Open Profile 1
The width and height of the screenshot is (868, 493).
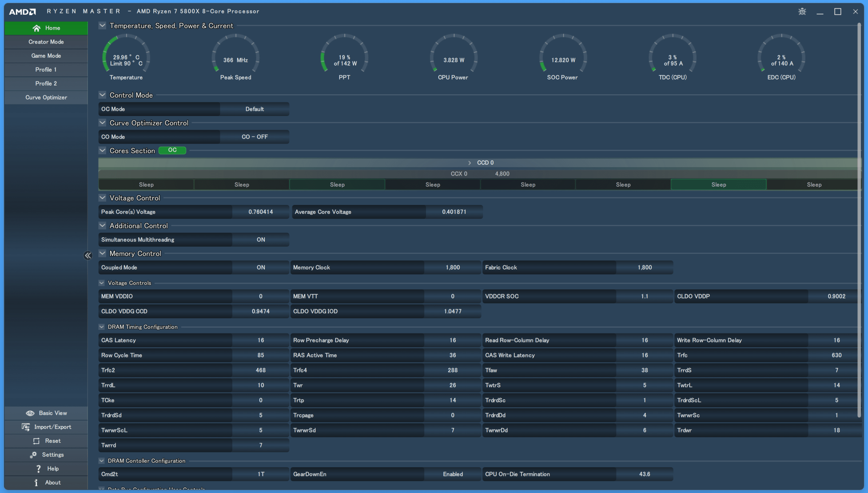click(46, 69)
